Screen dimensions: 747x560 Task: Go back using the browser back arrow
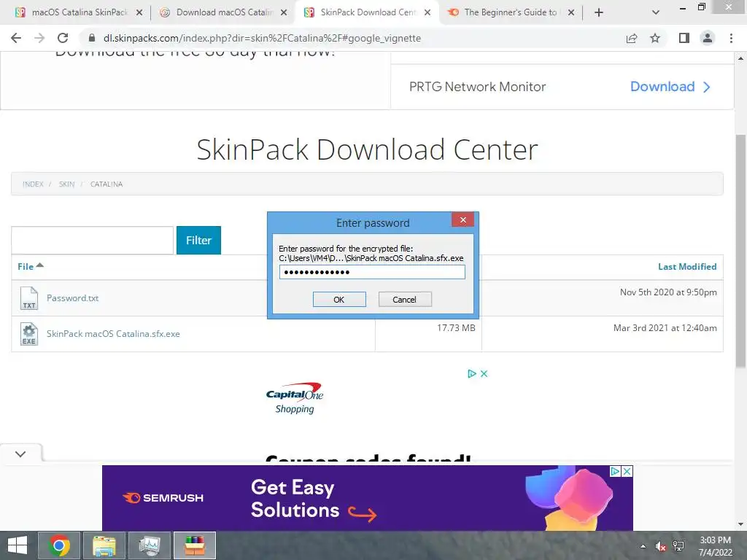pos(16,38)
